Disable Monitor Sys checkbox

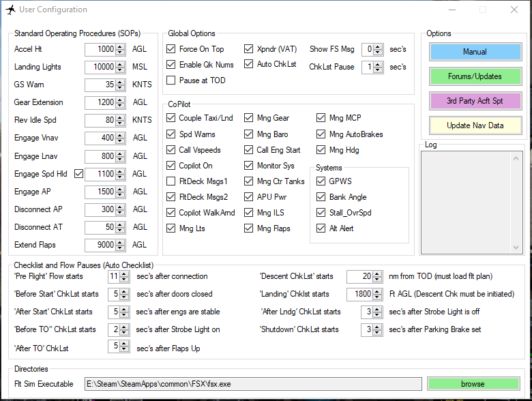[249, 165]
